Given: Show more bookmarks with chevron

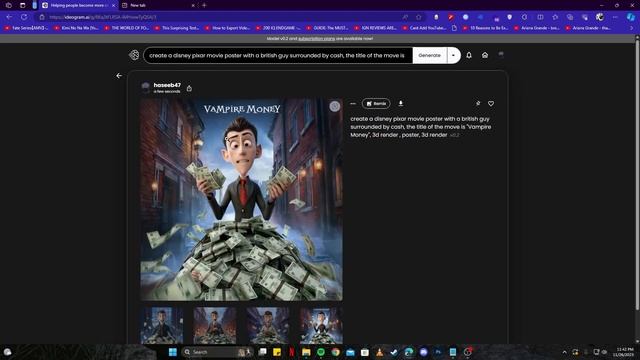Looking at the screenshot, I should (632, 28).
